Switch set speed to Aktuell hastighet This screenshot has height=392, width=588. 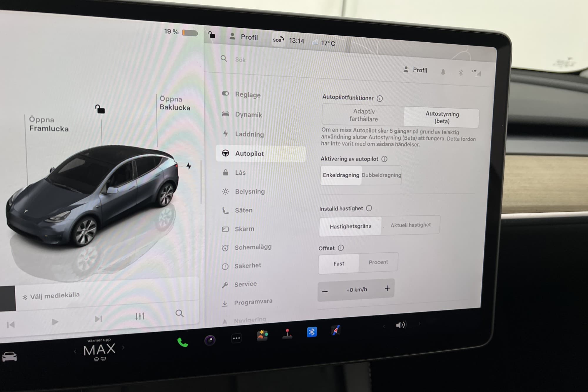click(x=410, y=225)
